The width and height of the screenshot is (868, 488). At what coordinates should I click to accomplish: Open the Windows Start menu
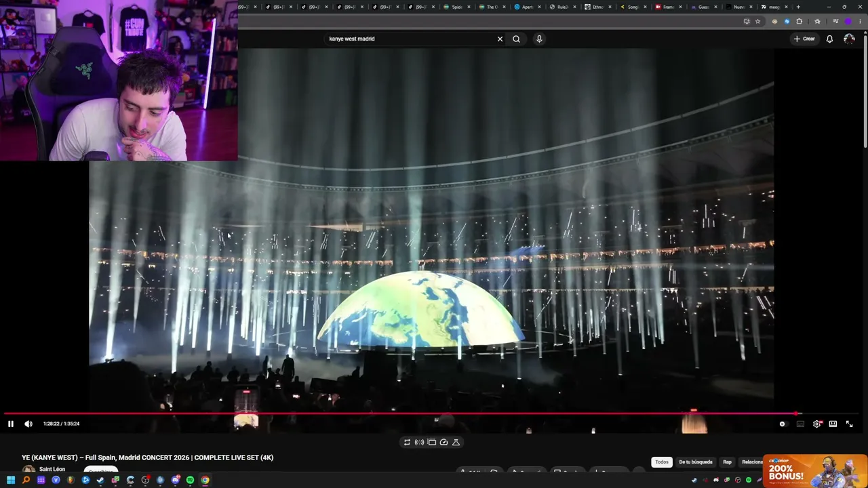(x=11, y=480)
